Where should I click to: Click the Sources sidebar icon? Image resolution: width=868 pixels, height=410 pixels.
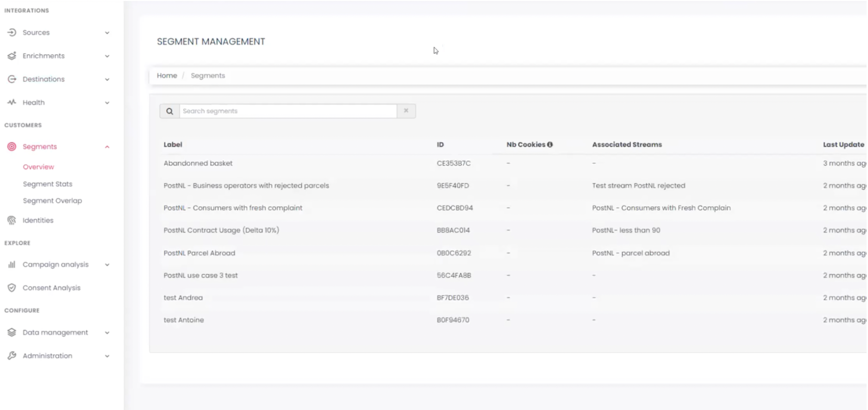12,33
